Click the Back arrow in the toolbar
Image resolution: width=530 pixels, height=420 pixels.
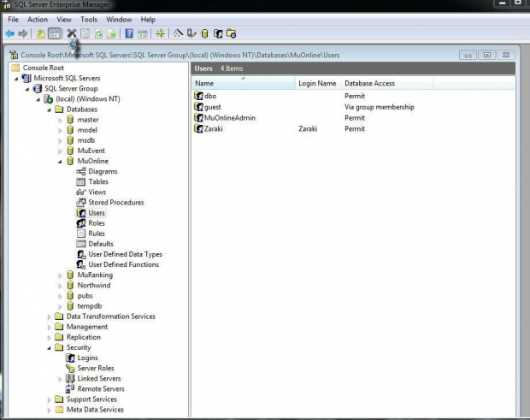9,34
